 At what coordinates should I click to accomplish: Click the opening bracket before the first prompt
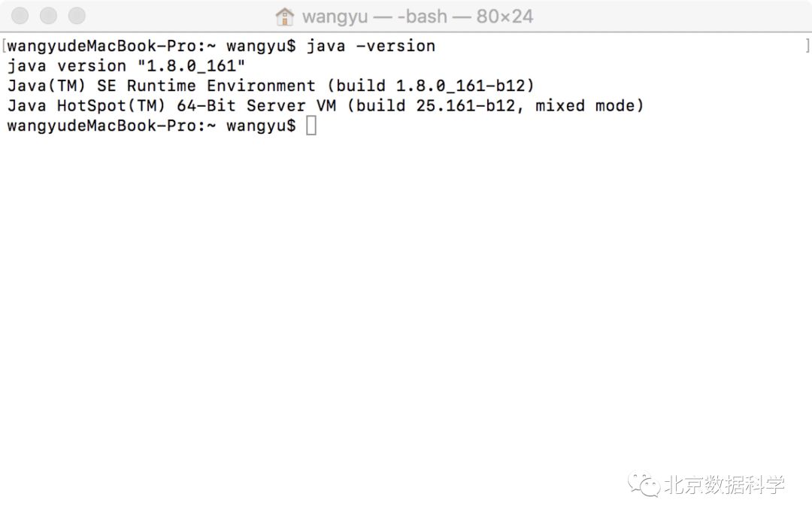5,46
